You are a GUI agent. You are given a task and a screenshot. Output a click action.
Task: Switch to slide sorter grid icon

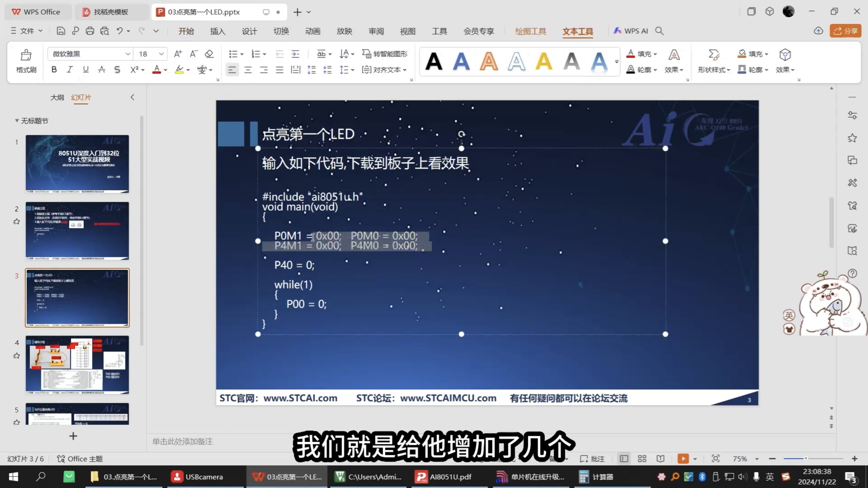642,459
